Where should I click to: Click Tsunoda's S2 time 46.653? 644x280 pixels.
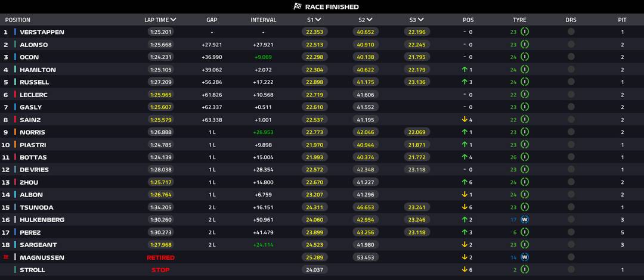366,207
